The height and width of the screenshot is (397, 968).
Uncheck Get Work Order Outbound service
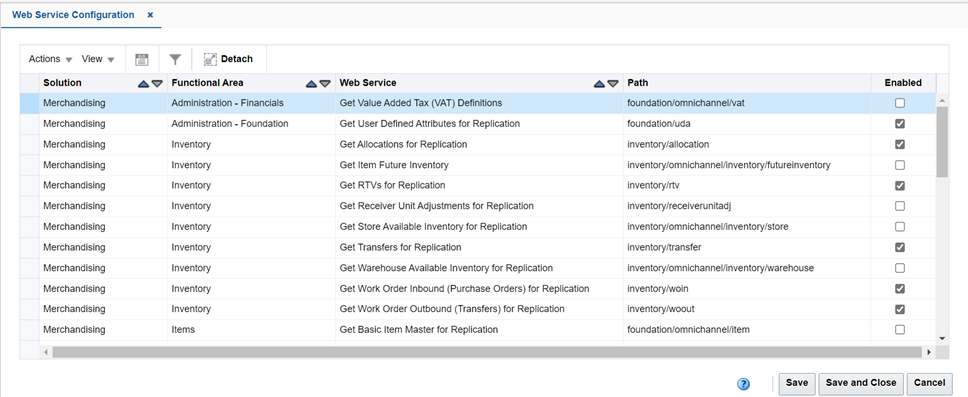click(x=900, y=309)
